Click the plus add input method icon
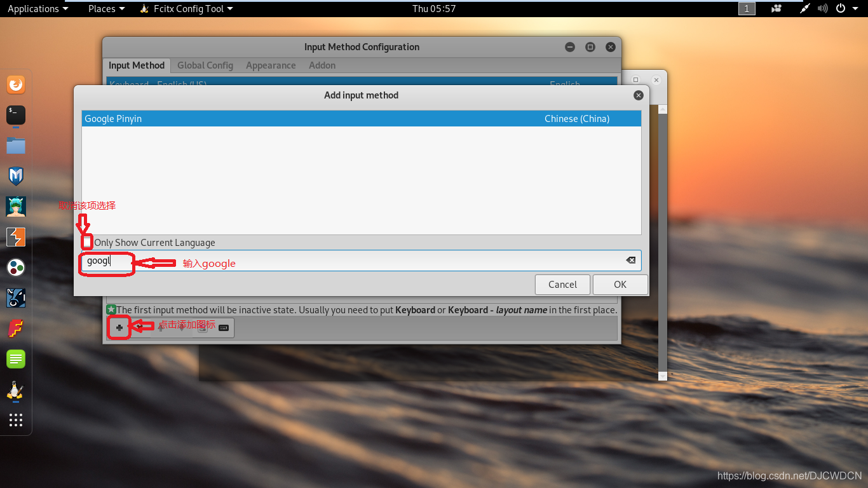The image size is (868, 488). (x=119, y=328)
